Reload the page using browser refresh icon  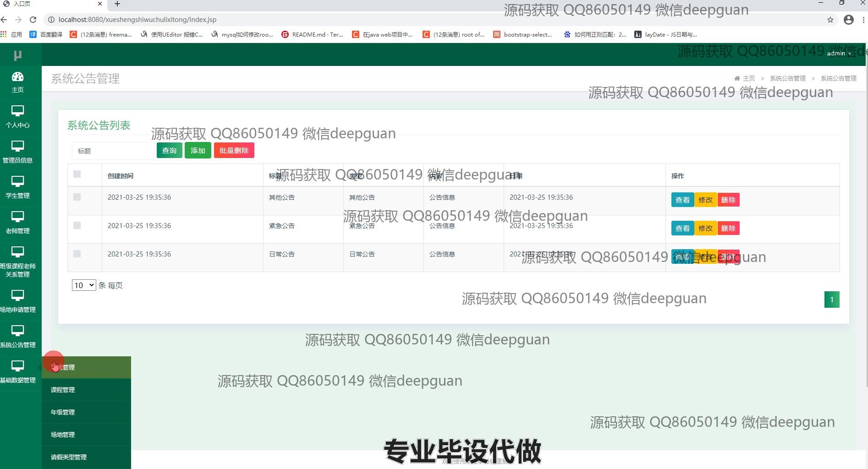33,20
